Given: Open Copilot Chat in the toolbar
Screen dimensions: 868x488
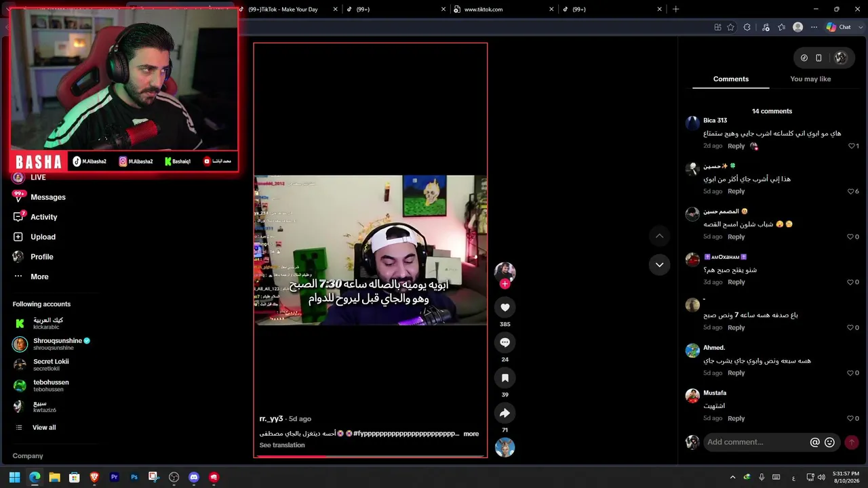Looking at the screenshot, I should [x=838, y=27].
